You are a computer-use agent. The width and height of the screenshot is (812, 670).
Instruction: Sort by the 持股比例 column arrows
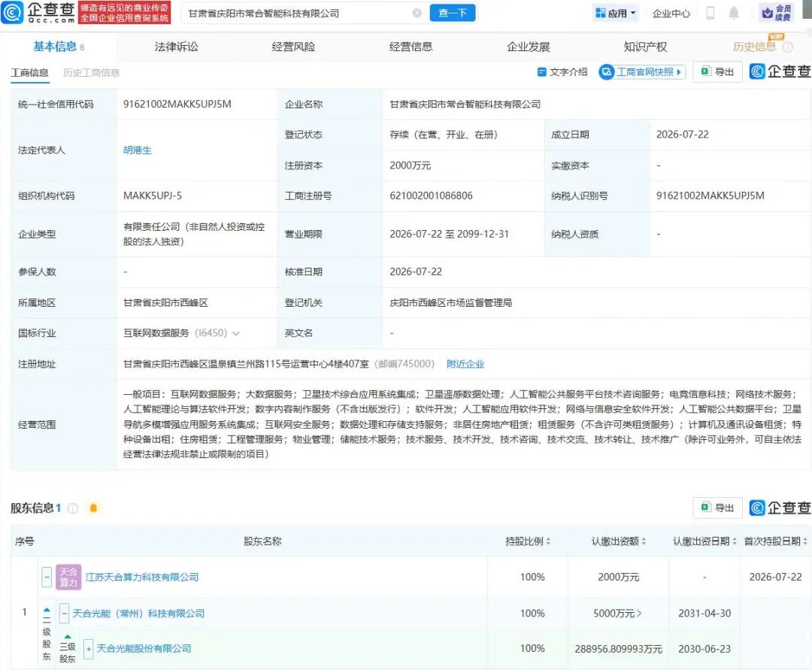(x=548, y=541)
